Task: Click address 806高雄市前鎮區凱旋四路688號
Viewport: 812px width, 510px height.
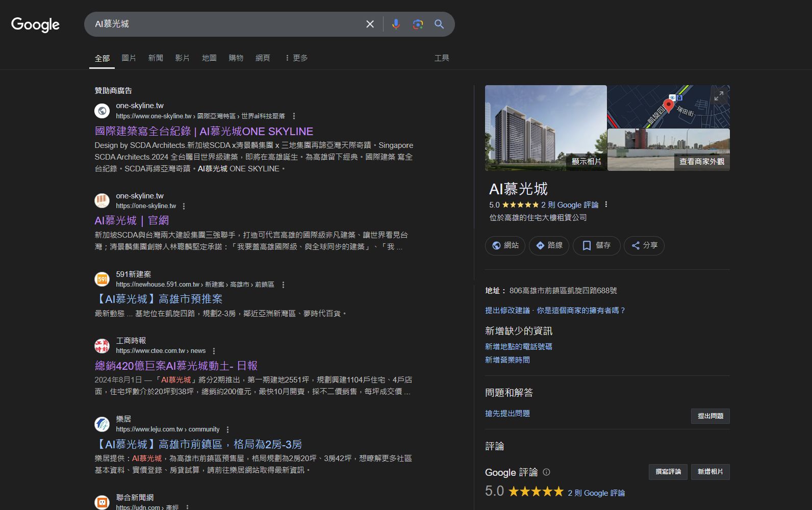Action: tap(563, 291)
